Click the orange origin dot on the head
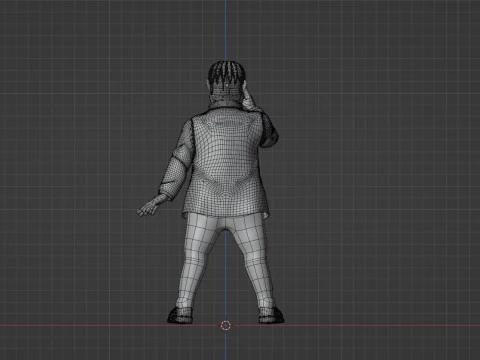 pos(227,85)
